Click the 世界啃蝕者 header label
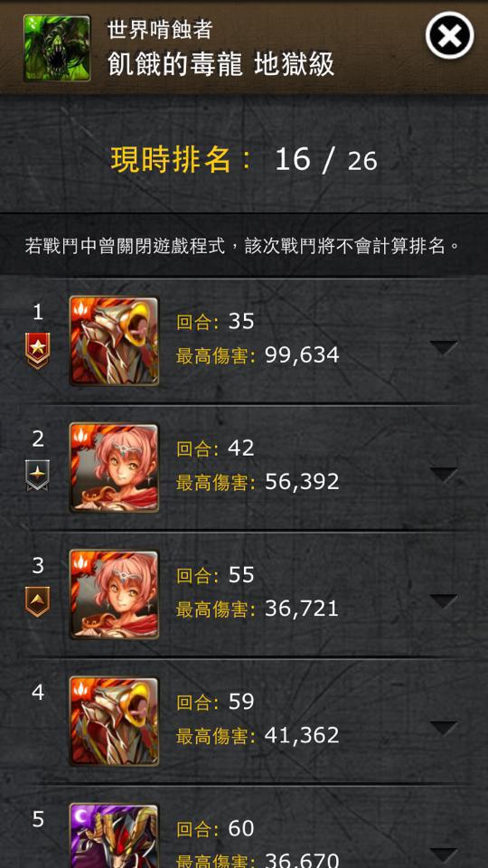The width and height of the screenshot is (488, 868). click(160, 29)
